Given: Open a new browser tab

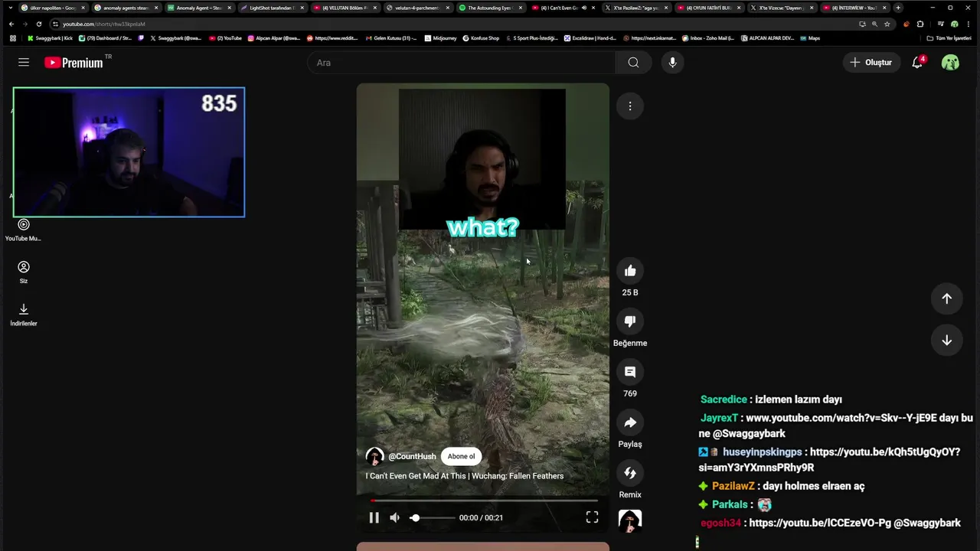Looking at the screenshot, I should [898, 8].
